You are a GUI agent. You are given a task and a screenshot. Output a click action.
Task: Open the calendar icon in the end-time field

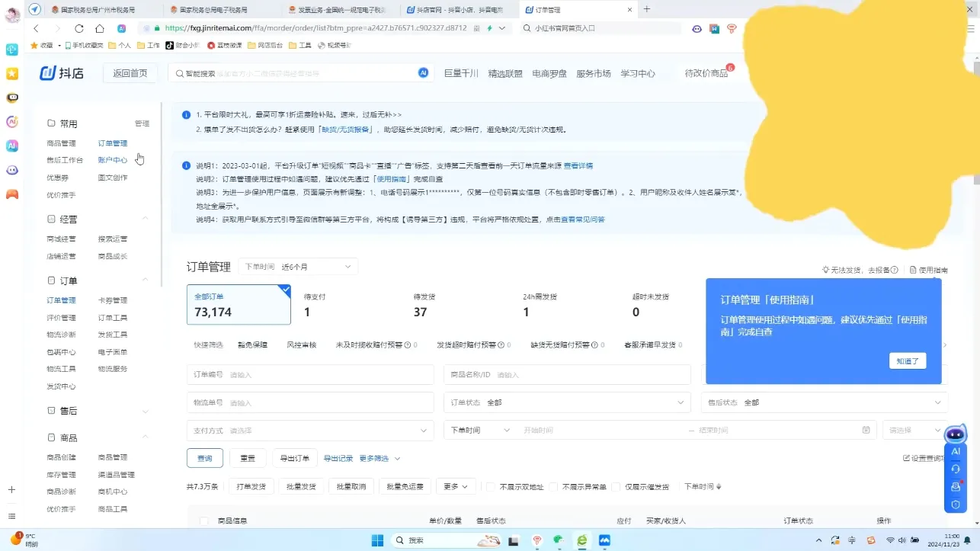(x=866, y=430)
